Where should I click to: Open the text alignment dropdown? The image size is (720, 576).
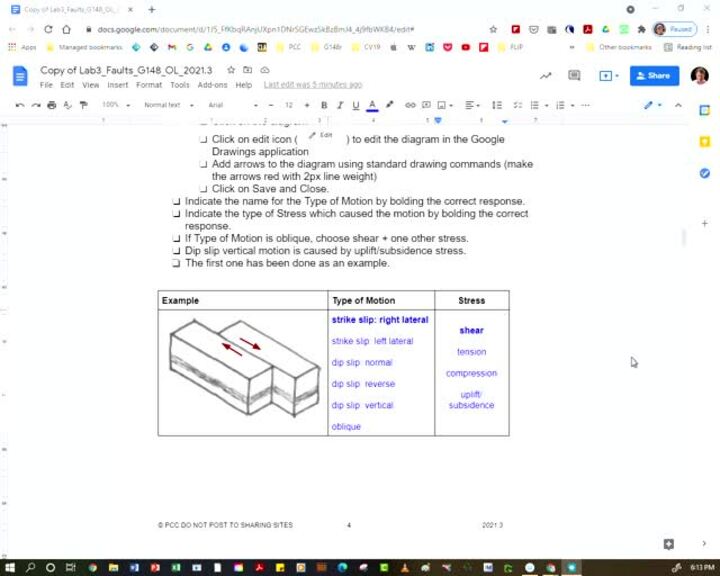click(472, 105)
